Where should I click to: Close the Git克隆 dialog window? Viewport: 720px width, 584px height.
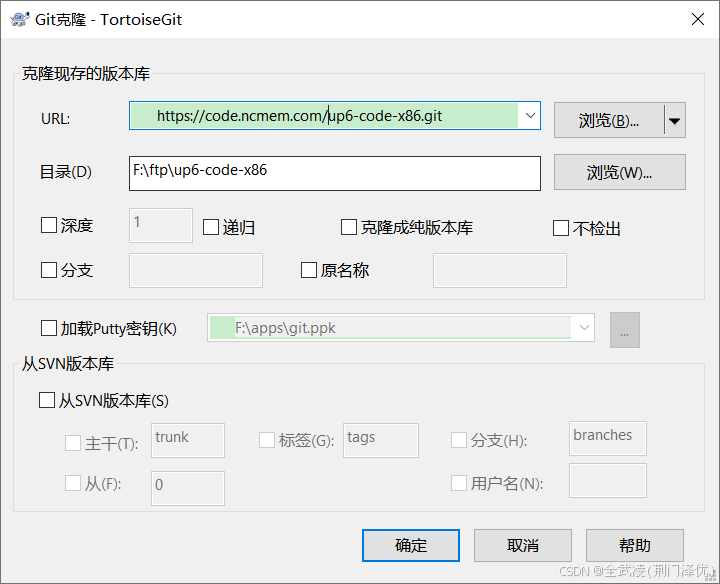tap(696, 19)
